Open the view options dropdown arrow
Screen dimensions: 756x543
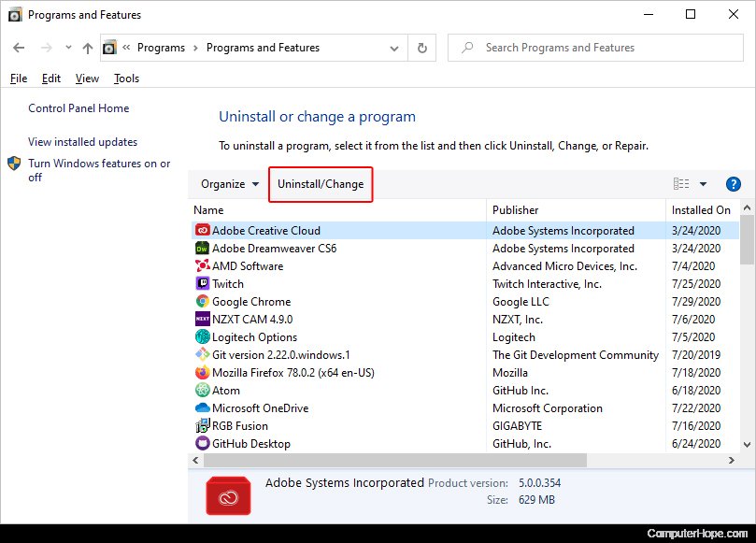point(703,184)
